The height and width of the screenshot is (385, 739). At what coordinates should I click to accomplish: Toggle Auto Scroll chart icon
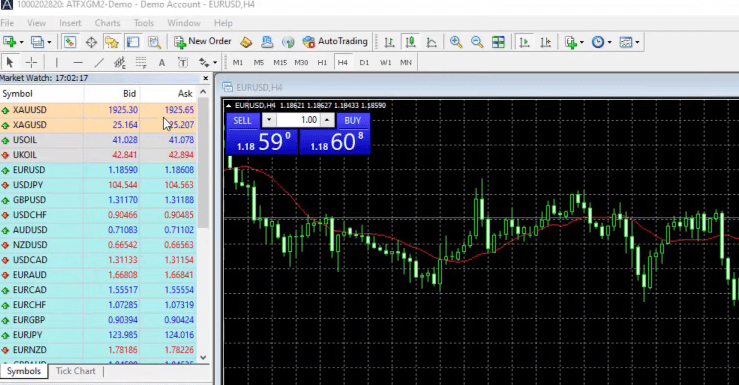(x=524, y=42)
